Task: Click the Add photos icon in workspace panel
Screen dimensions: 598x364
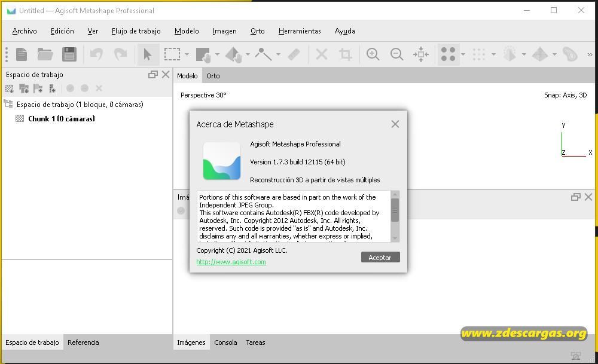Action: point(24,88)
